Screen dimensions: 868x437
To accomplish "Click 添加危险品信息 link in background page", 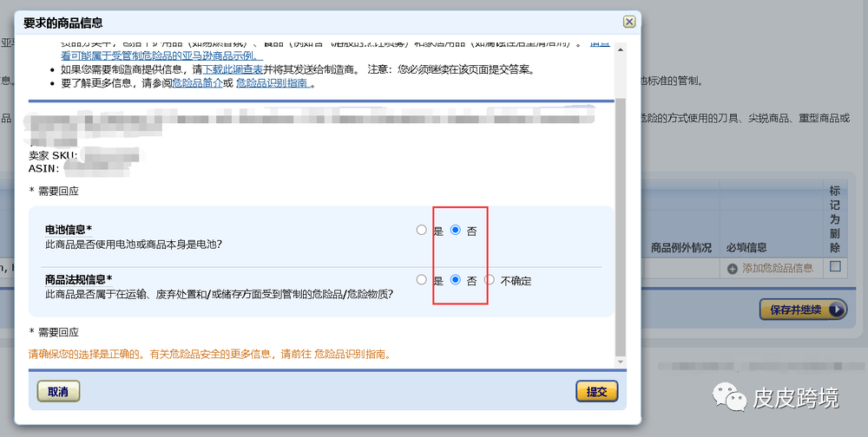I will coord(777,268).
